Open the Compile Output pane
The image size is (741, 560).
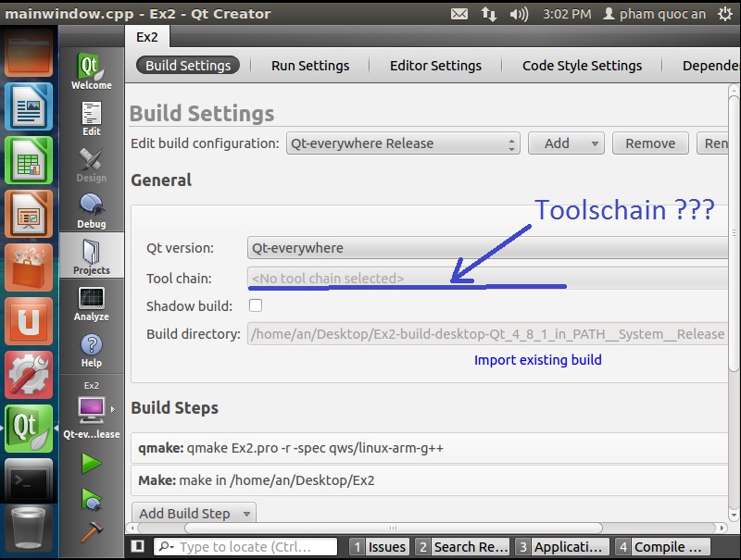point(662,547)
